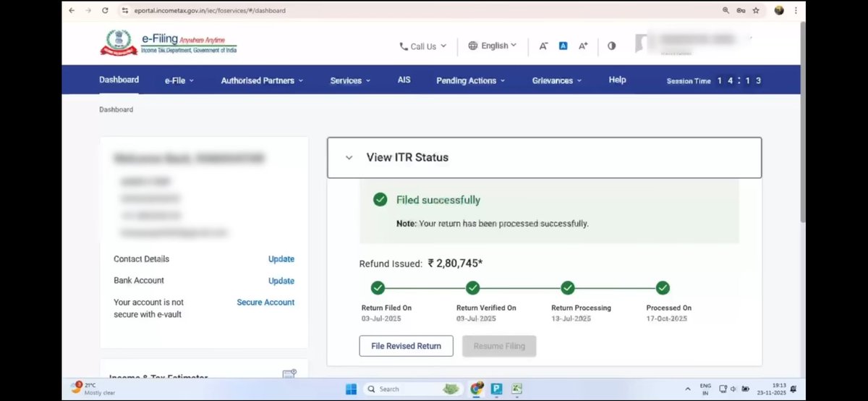868x401 pixels.
Task: Increase font size with A+ icon
Action: [x=583, y=46]
